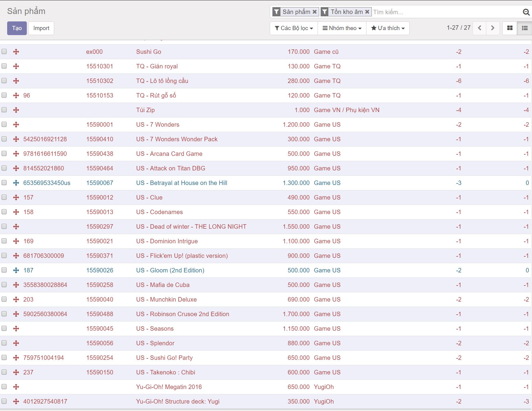Click drag handle of US - Clue row
The width and height of the screenshot is (532, 411).
coord(16,197)
